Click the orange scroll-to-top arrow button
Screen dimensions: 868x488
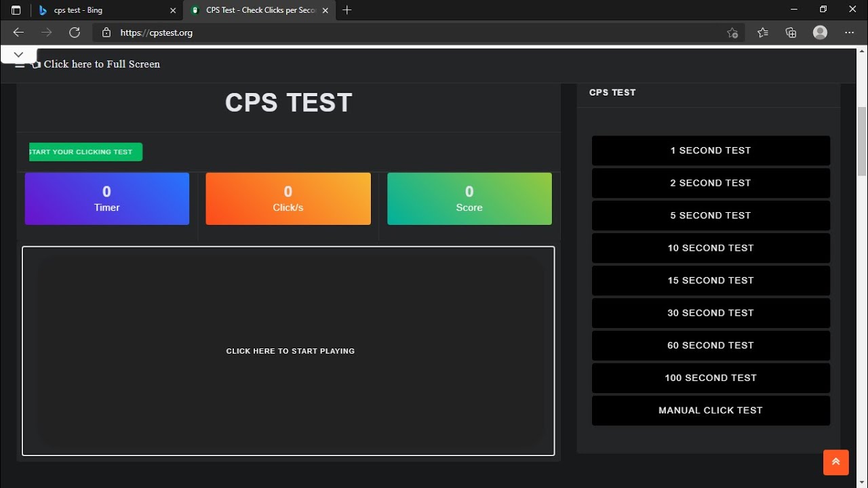(835, 462)
